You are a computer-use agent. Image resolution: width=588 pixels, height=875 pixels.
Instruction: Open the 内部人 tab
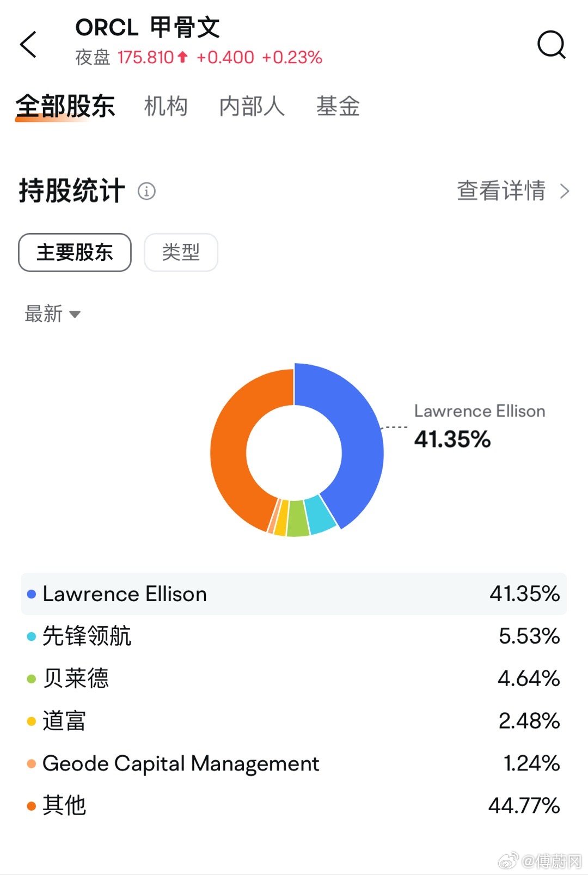252,106
